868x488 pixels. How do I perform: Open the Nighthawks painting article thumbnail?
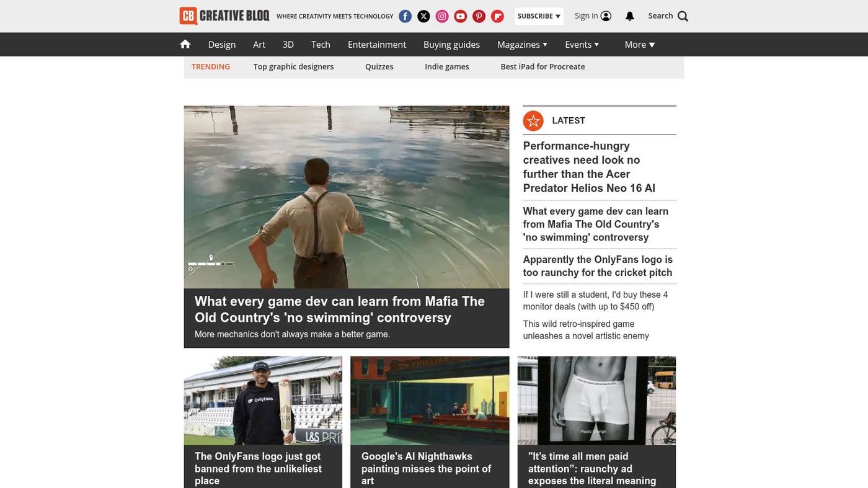click(x=430, y=401)
